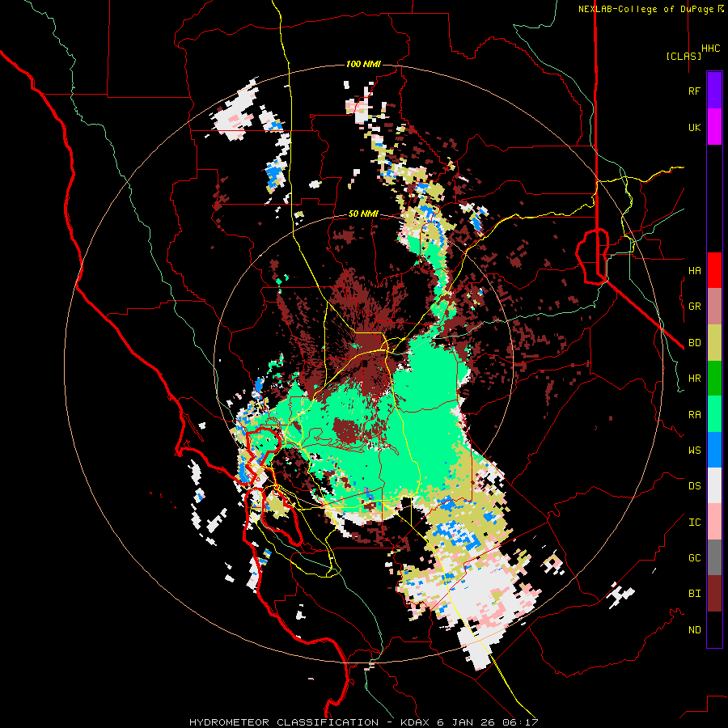Click the HR dark green legend swatch
The image size is (728, 728).
(x=714, y=379)
